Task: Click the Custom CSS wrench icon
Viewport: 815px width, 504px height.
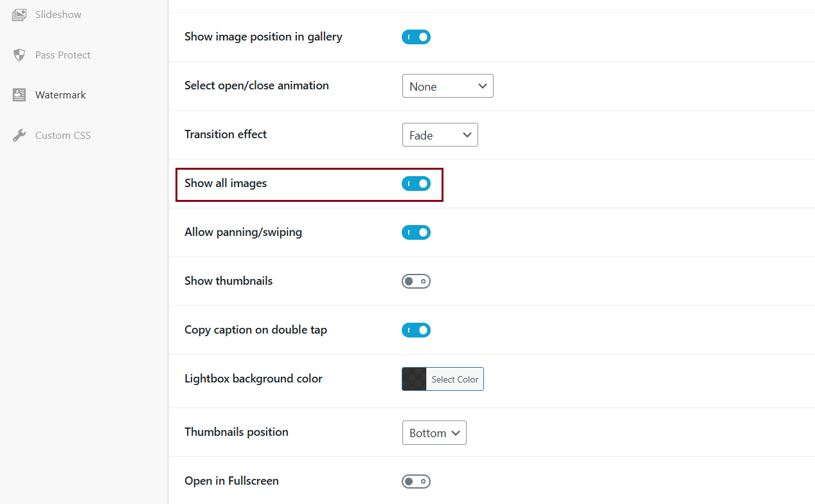Action: [x=19, y=135]
